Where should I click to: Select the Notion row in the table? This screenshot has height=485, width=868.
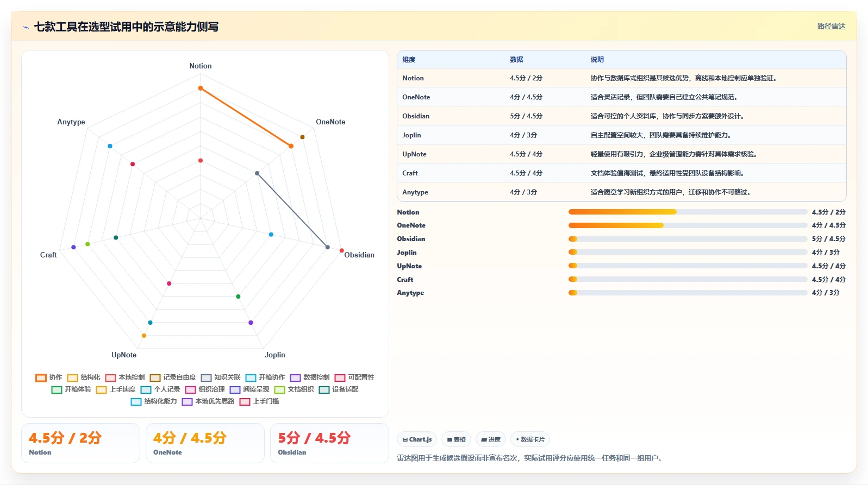[622, 78]
